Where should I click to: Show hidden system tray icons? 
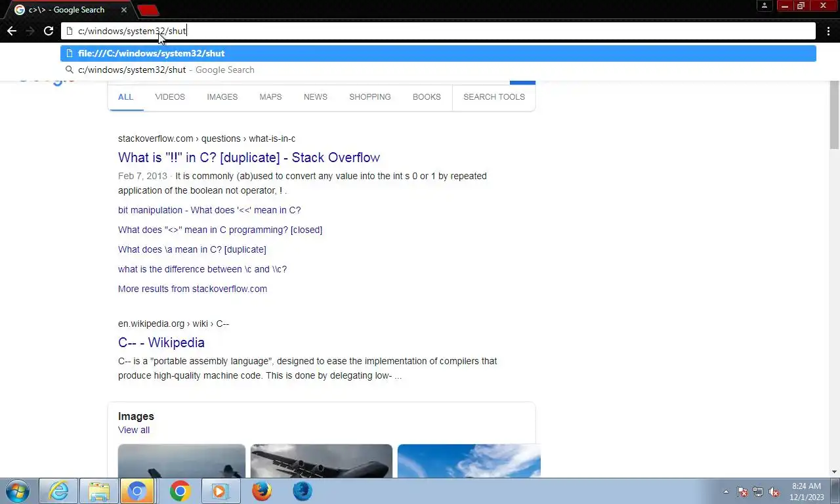click(726, 492)
